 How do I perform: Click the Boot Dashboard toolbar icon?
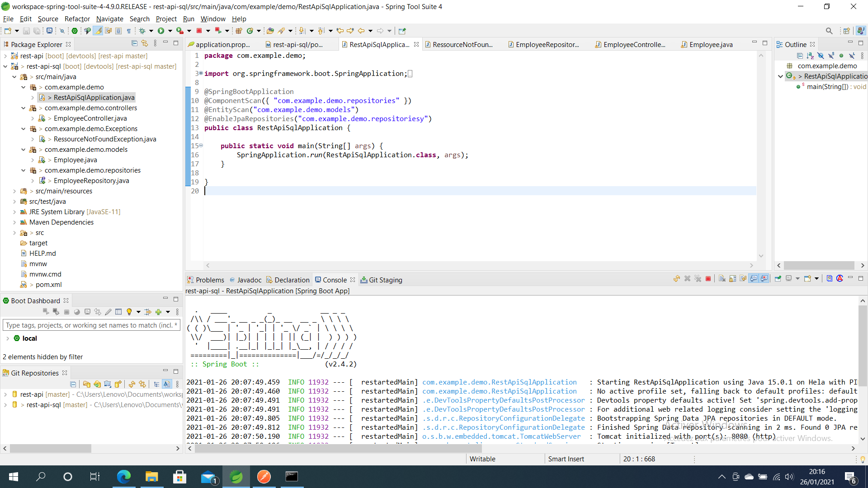[75, 31]
